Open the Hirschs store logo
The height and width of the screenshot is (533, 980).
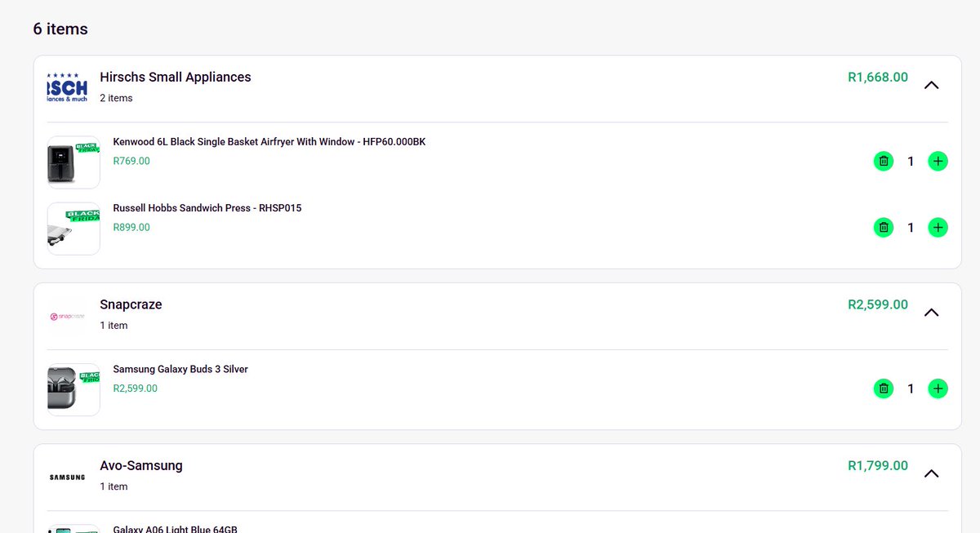pyautogui.click(x=67, y=88)
